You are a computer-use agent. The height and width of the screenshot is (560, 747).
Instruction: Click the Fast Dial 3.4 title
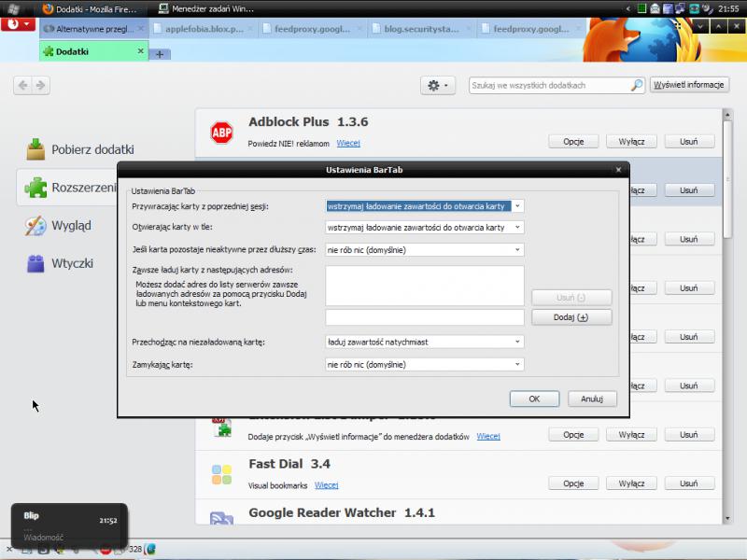click(x=289, y=464)
